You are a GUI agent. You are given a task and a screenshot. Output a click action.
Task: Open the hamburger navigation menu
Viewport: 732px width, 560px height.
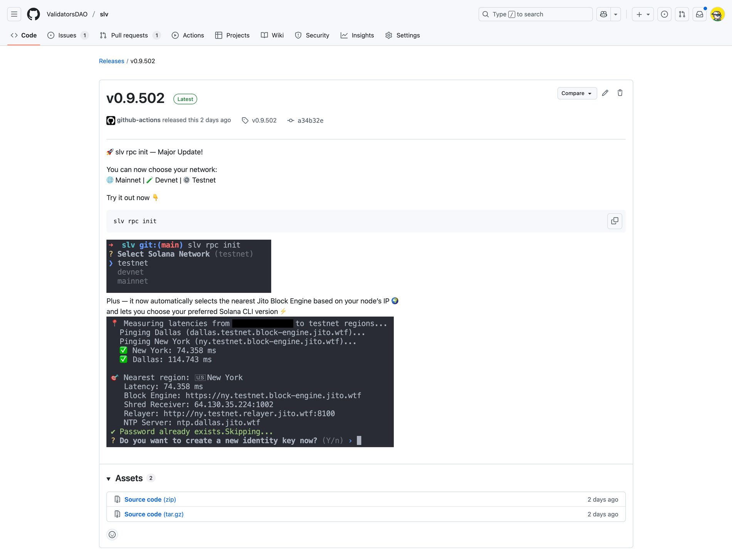tap(14, 14)
